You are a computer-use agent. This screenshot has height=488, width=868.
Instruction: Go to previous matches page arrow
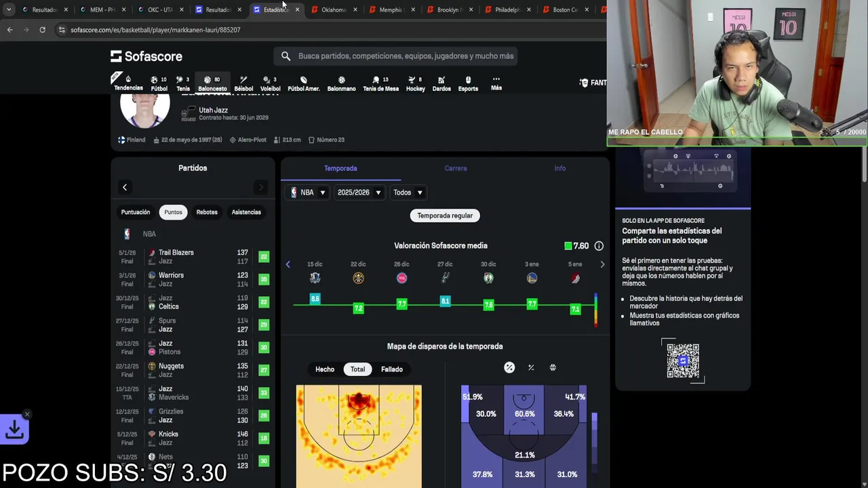[x=125, y=187]
